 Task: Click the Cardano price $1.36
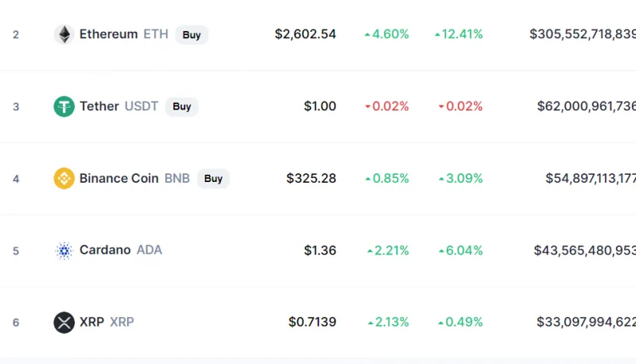coord(320,250)
